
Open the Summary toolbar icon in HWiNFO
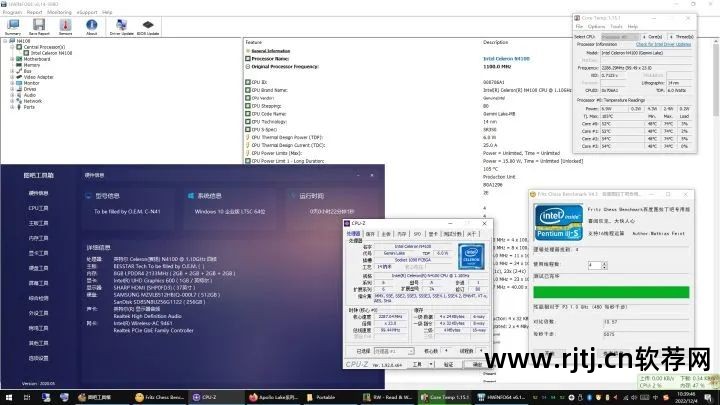tap(13, 27)
